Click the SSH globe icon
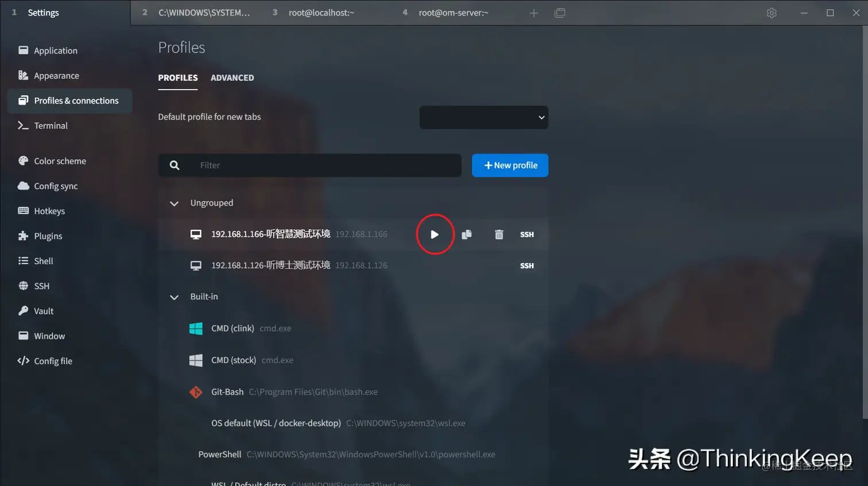 23,286
